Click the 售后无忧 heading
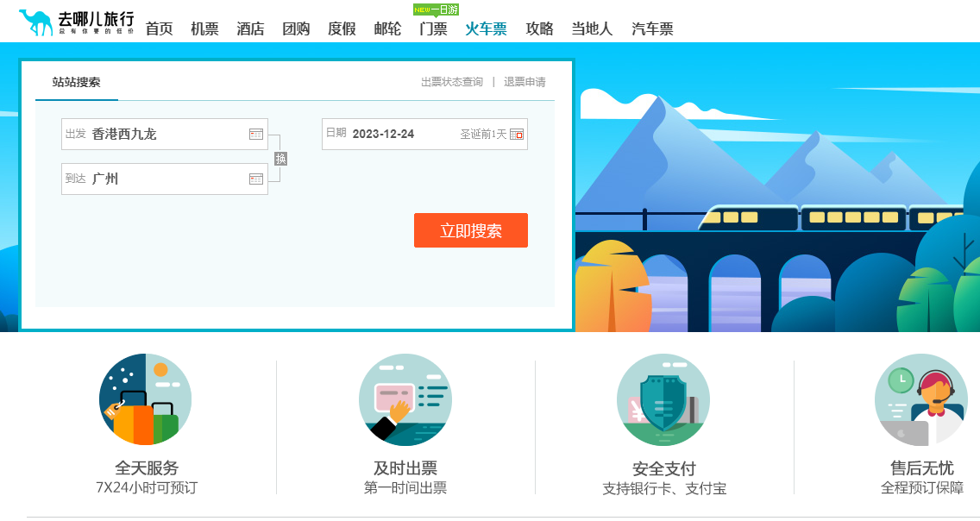This screenshot has width=980, height=521. (922, 468)
